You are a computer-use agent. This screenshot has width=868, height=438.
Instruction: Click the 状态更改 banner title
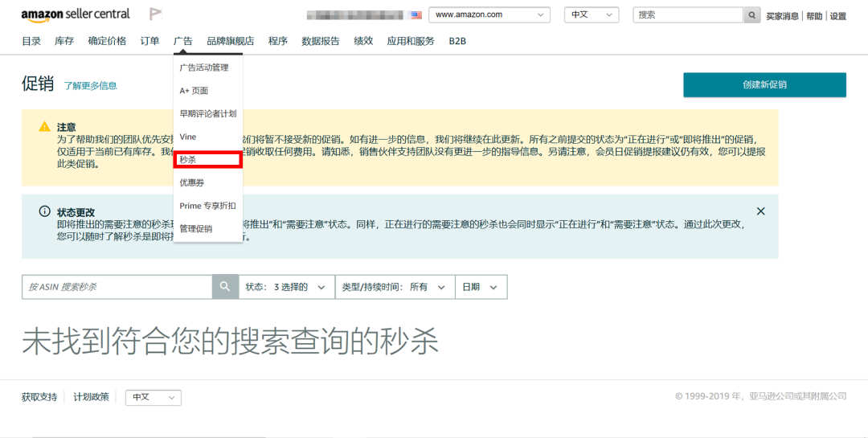tap(76, 212)
